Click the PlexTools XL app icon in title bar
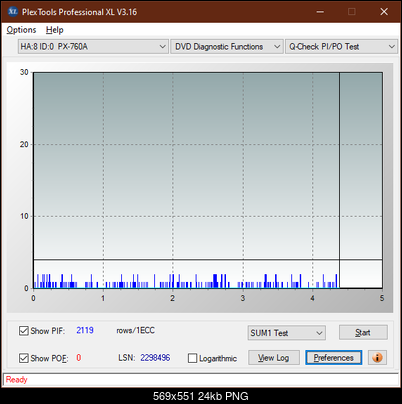Screen dimensions: 402x404 [x=12, y=12]
